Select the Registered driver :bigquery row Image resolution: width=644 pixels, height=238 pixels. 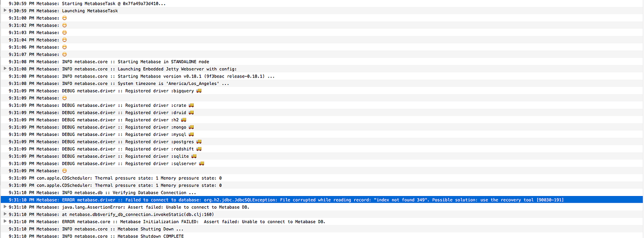click(x=322, y=91)
